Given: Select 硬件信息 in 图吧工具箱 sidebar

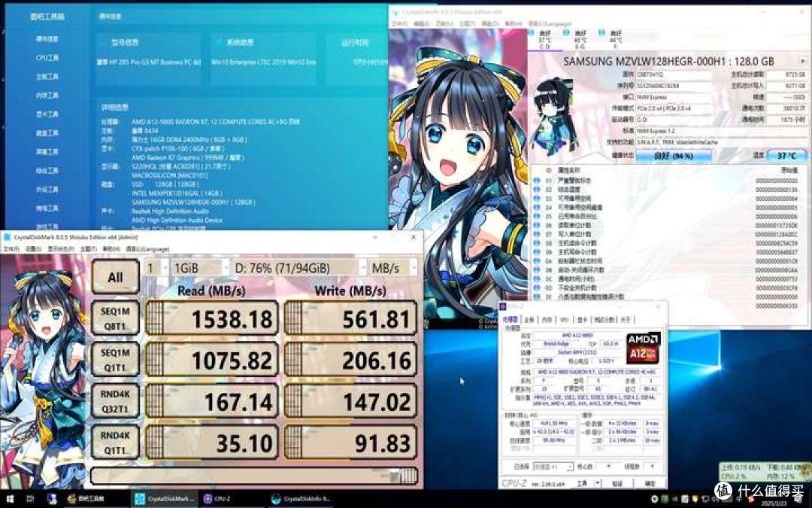Looking at the screenshot, I should [47, 39].
